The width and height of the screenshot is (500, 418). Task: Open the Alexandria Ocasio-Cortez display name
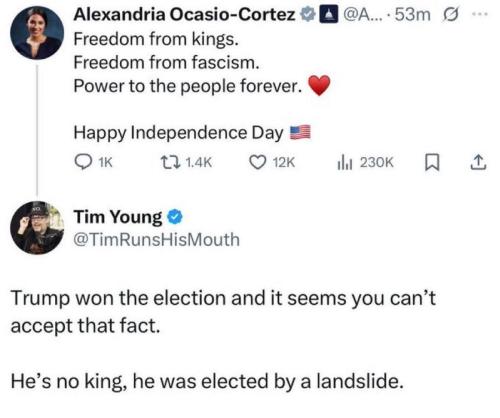click(x=185, y=15)
